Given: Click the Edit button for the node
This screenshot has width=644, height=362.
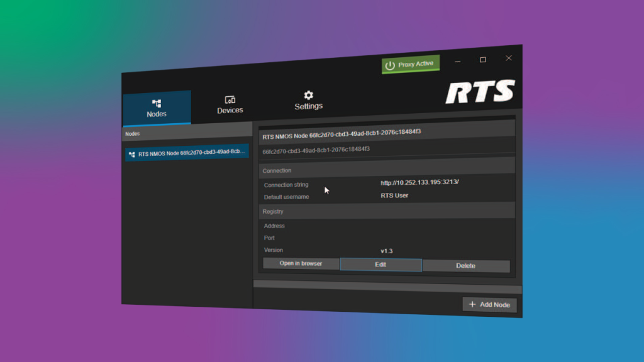Looking at the screenshot, I should tap(380, 265).
